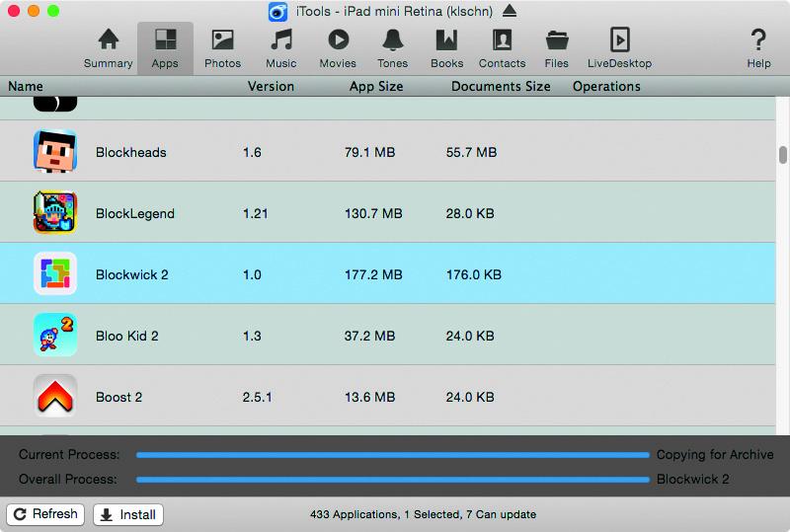
Task: Click the eject device icon in title bar
Action: (510, 11)
